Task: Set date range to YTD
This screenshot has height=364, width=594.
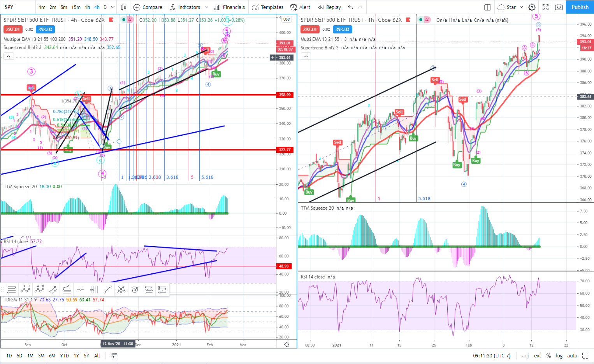Action: click(x=65, y=355)
